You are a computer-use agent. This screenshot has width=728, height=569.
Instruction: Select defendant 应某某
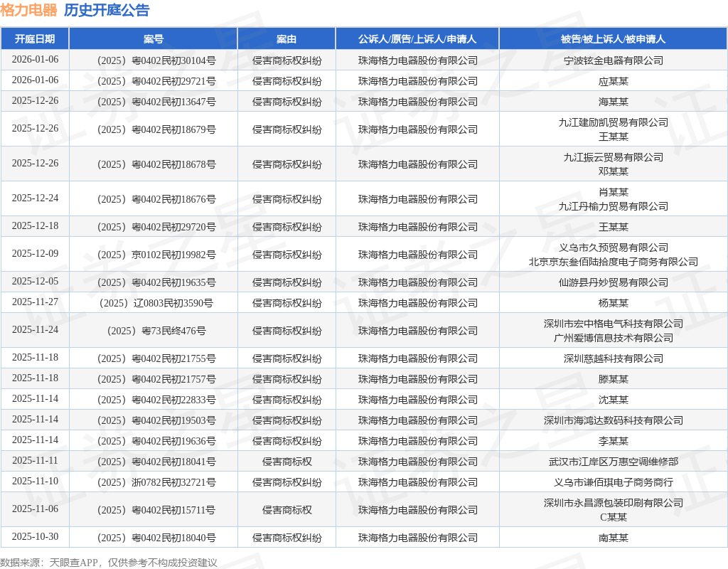click(614, 81)
